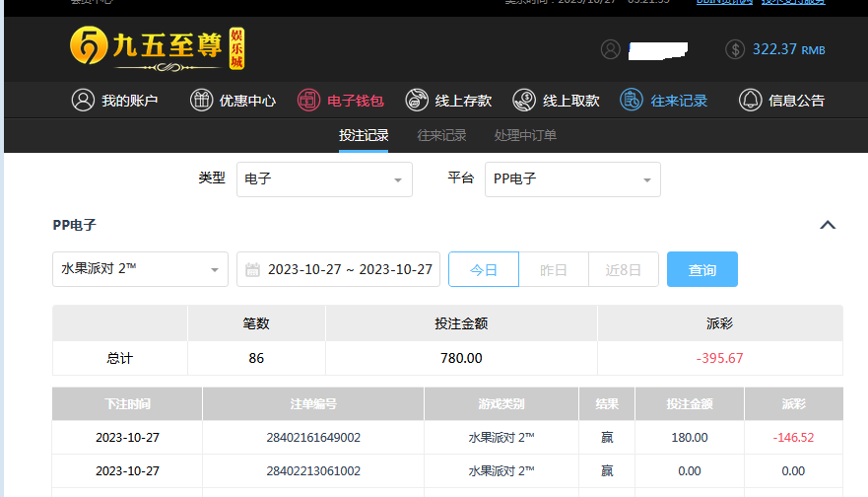The height and width of the screenshot is (497, 868).
Task: Click the 赢 result of bet 28402213061002
Action: click(x=607, y=470)
